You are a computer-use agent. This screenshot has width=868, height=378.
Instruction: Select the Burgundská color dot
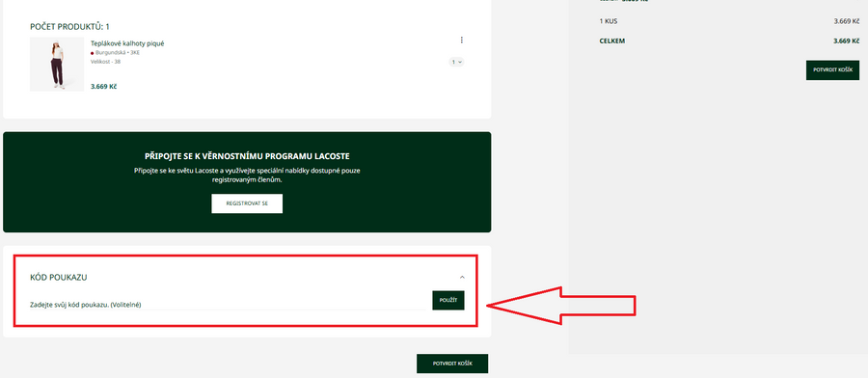coord(92,53)
